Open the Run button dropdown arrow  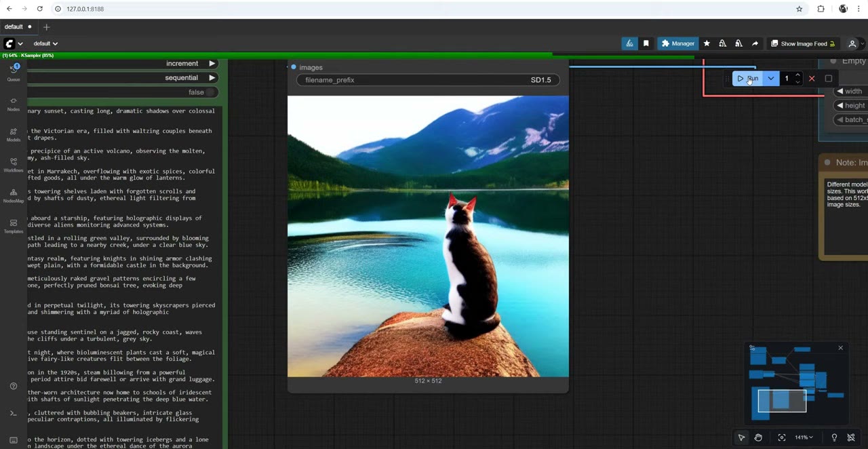pyautogui.click(x=771, y=79)
